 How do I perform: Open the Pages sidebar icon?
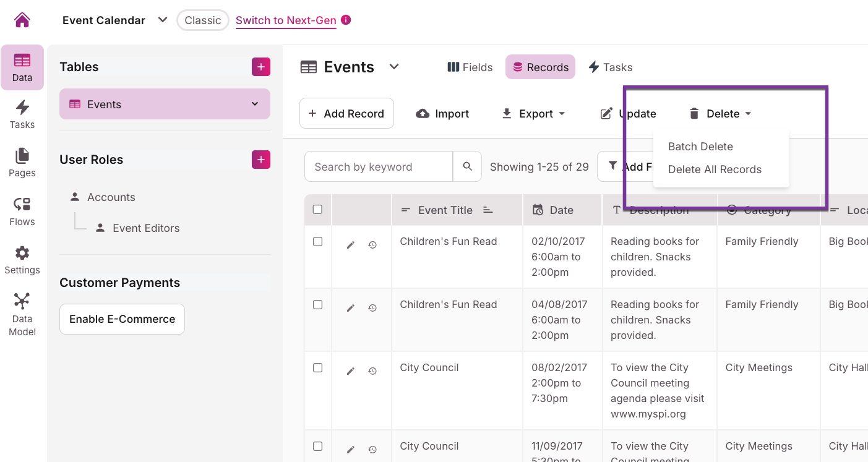click(x=22, y=163)
